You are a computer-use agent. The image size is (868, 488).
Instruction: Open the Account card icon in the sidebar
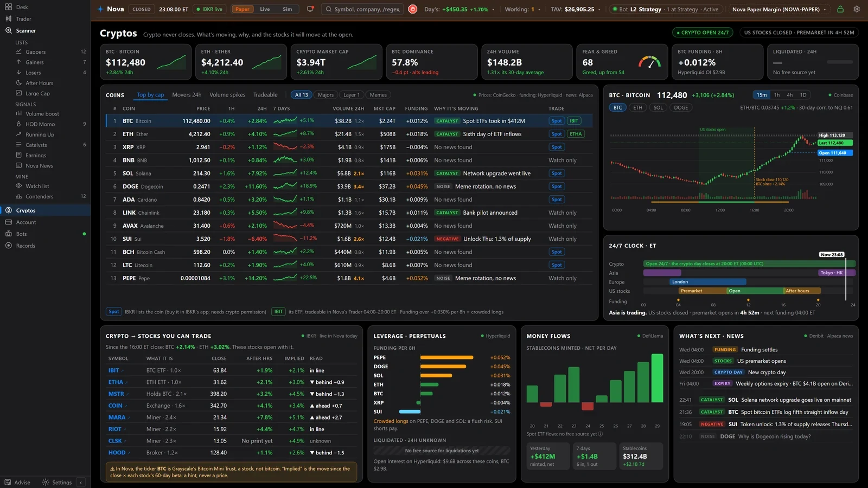(x=8, y=222)
